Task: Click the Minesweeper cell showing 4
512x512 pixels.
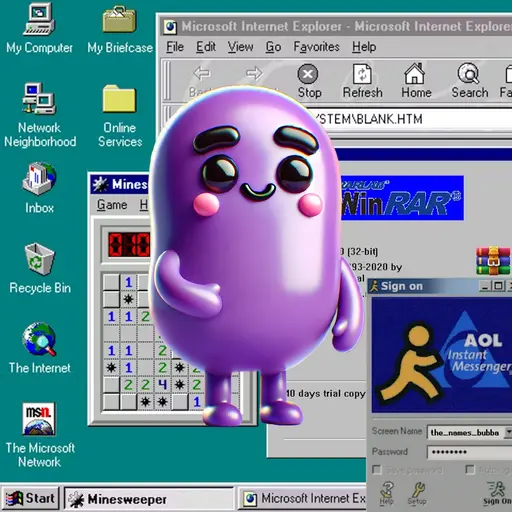Action: coord(162,384)
